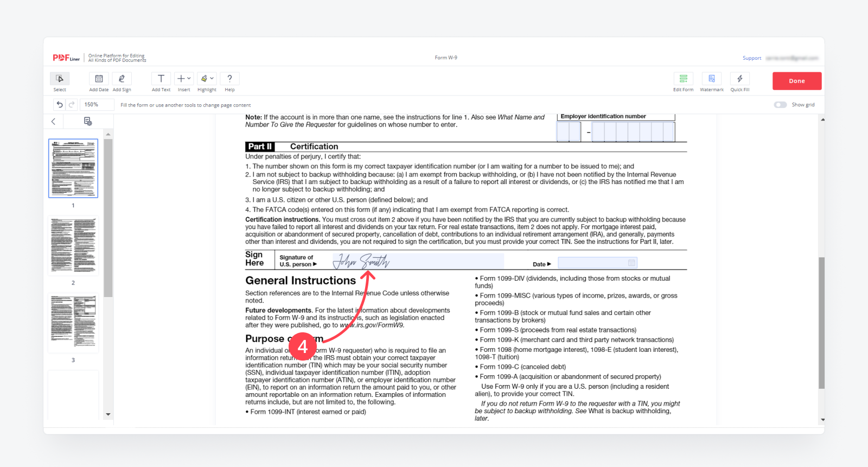Viewport: 868px width, 467px height.
Task: Select page 1 thumbnail
Action: pos(73,168)
